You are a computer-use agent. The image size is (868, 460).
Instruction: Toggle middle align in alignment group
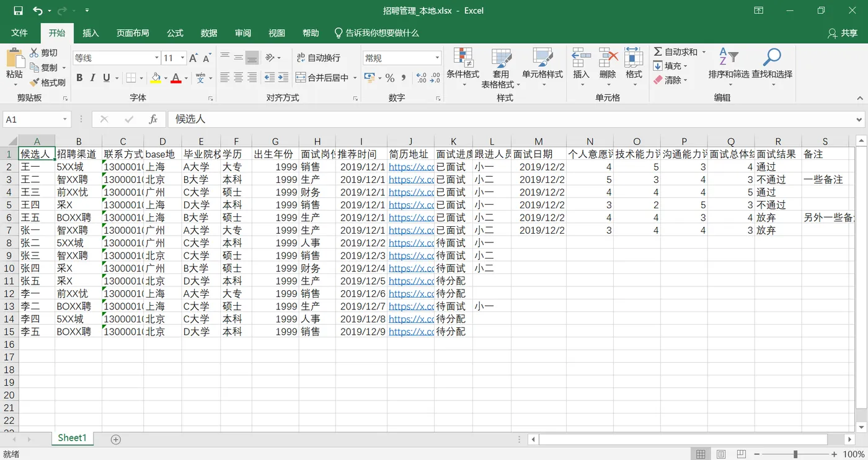pos(238,58)
